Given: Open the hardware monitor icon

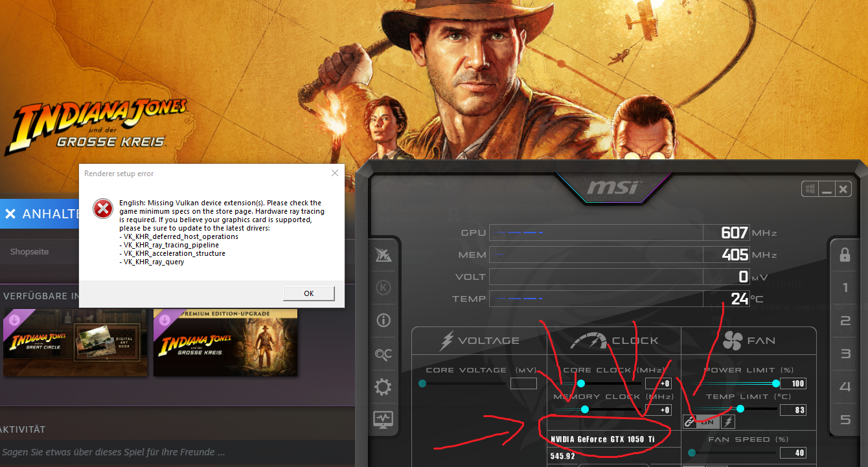Looking at the screenshot, I should 383,420.
